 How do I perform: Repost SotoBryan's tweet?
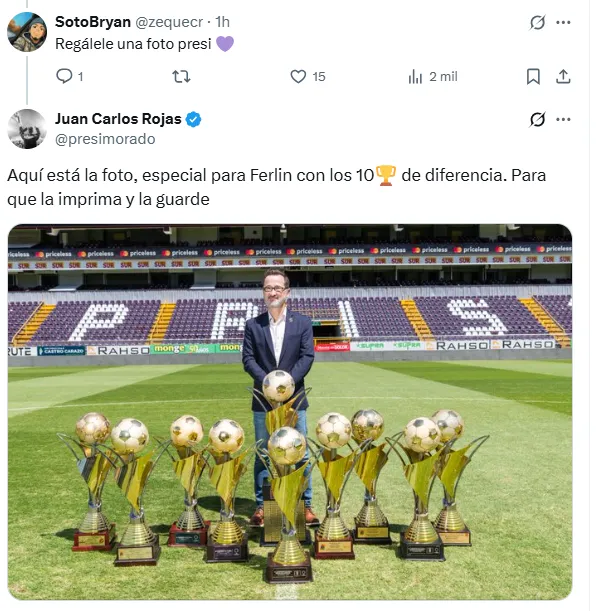[x=181, y=76]
